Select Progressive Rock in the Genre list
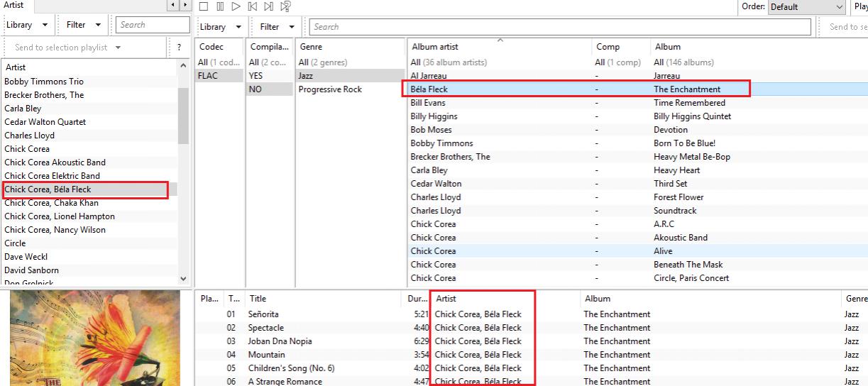868x386 pixels. tap(330, 89)
